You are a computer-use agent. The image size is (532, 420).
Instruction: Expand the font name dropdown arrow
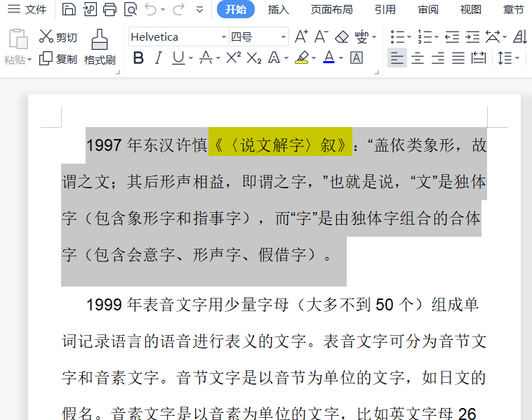point(224,37)
